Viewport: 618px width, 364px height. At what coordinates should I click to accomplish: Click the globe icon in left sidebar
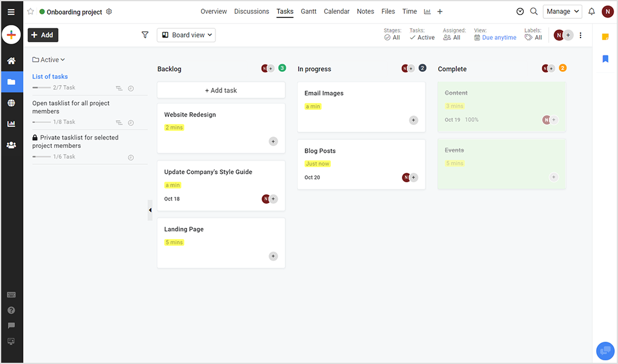(x=11, y=103)
